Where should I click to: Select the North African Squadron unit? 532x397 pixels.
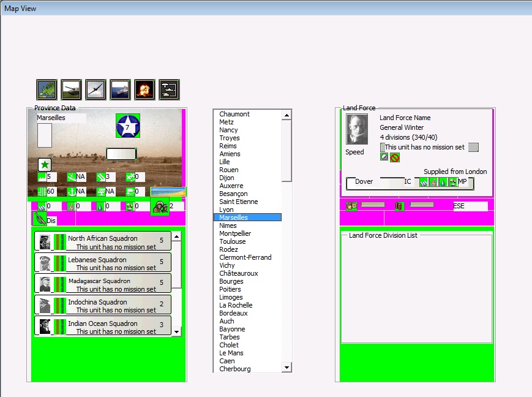click(x=102, y=243)
